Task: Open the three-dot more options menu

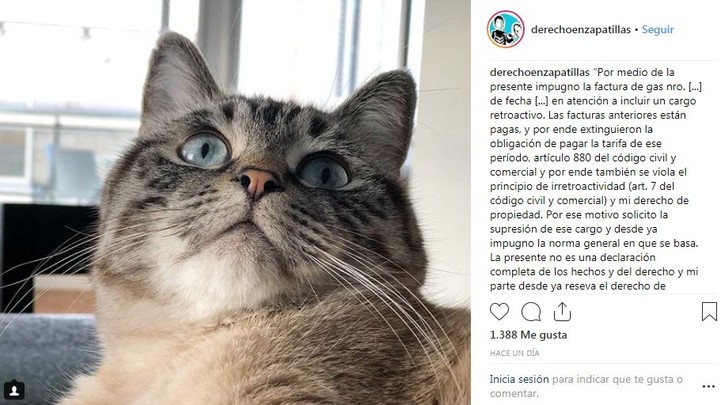Action: click(x=709, y=387)
